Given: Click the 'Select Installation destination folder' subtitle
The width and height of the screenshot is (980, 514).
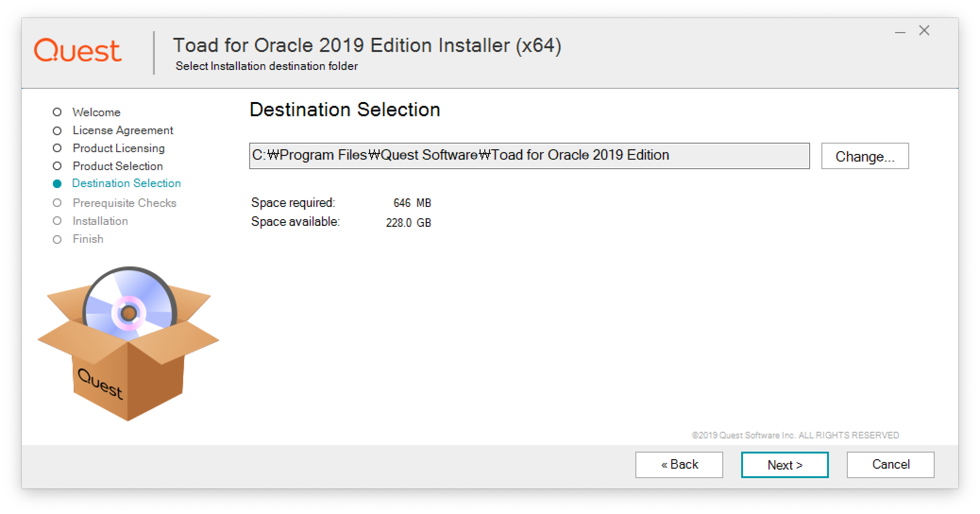Looking at the screenshot, I should coord(267,66).
